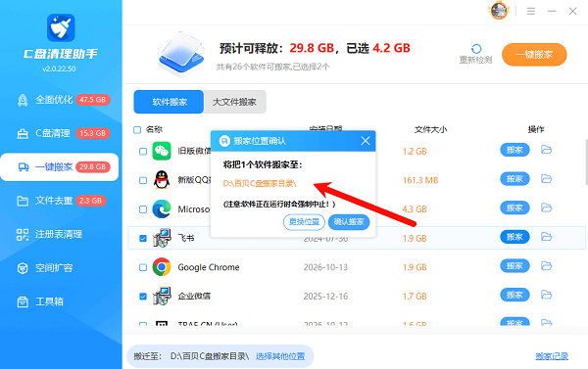Open folder icon for 新版QQ row

pos(547,179)
